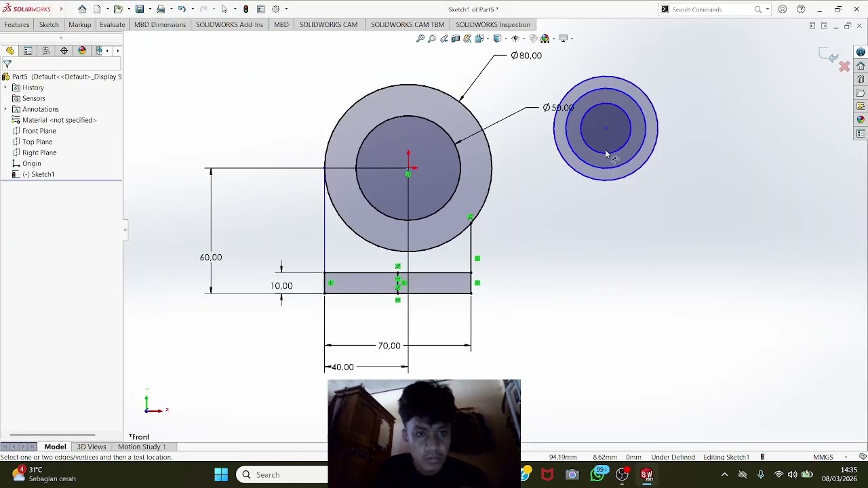The width and height of the screenshot is (868, 488).
Task: Select Origin in the feature tree
Action: tap(31, 163)
